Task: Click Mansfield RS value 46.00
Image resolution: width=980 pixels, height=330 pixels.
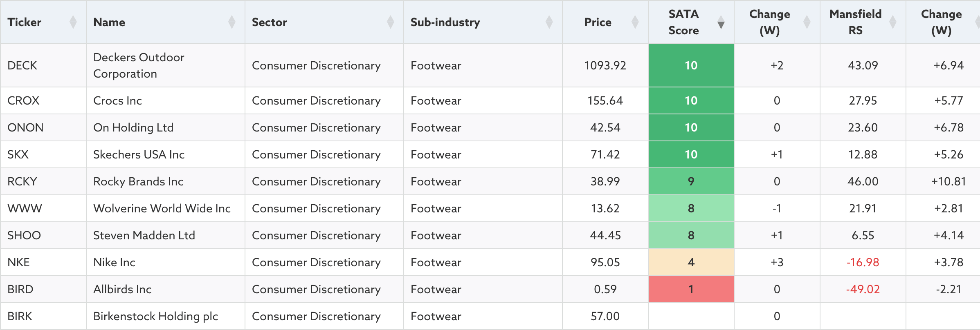Action: point(863,181)
